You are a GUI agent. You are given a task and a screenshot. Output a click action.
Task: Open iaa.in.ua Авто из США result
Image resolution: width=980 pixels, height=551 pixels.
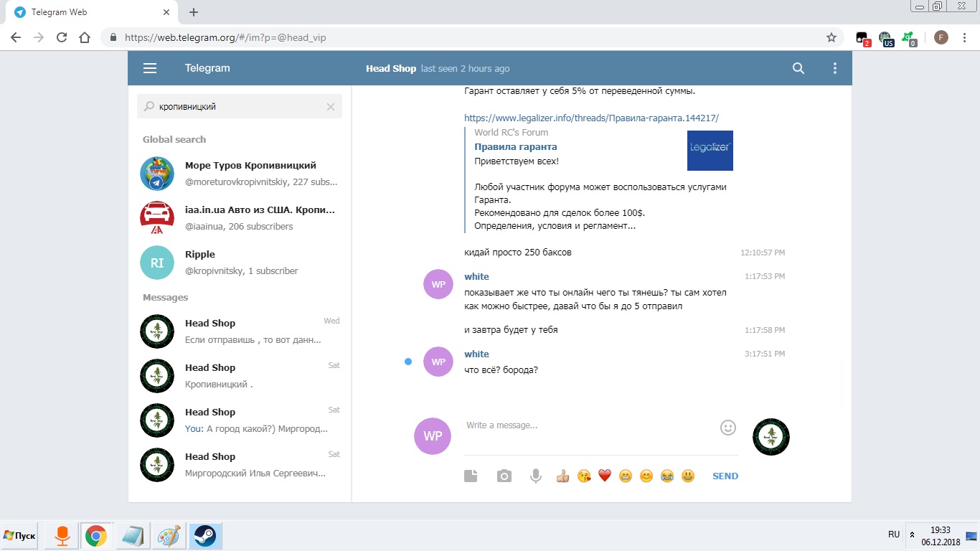(x=240, y=218)
